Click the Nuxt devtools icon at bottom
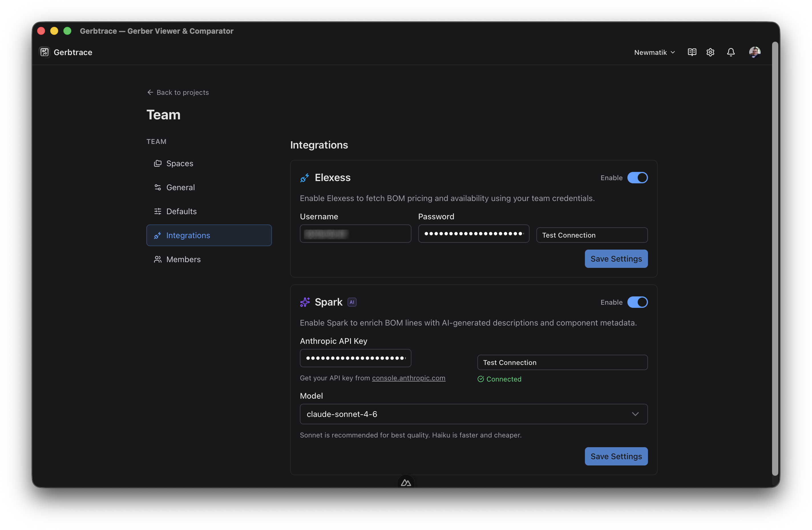This screenshot has height=530, width=812. tap(406, 482)
